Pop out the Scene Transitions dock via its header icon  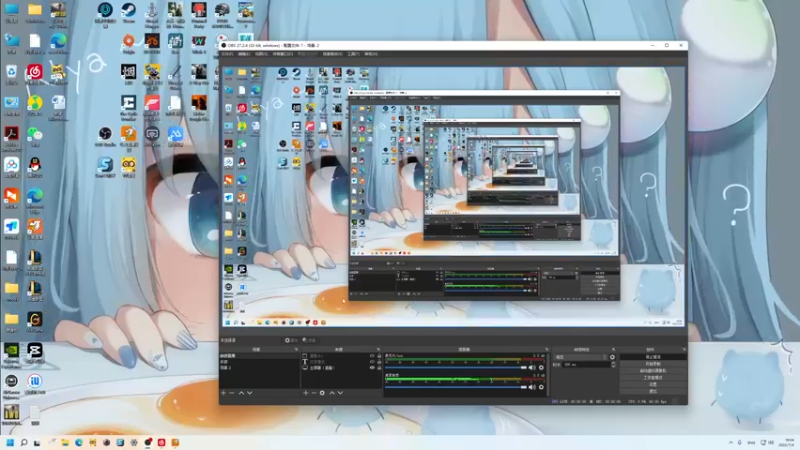pyautogui.click(x=613, y=349)
